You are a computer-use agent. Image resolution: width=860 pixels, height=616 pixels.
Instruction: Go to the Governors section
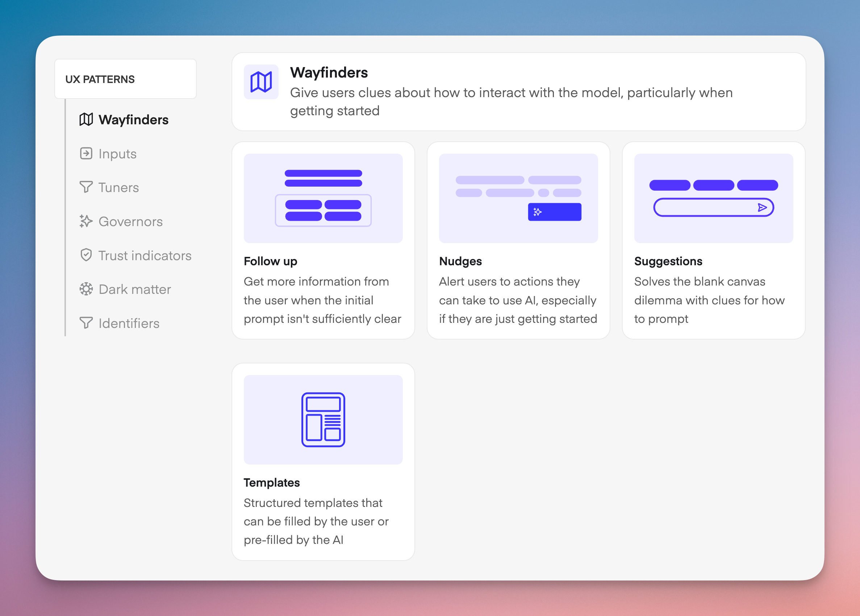pyautogui.click(x=130, y=221)
